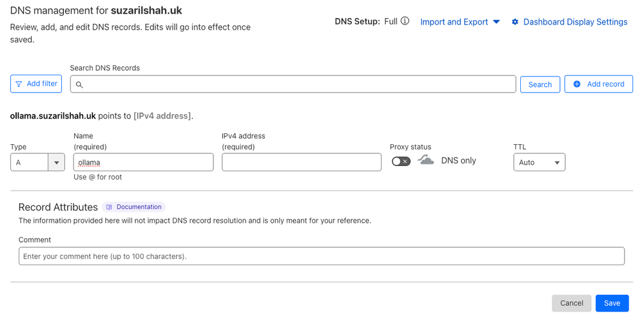644x318 pixels.
Task: Open the TTL Auto dropdown
Action: tap(540, 162)
